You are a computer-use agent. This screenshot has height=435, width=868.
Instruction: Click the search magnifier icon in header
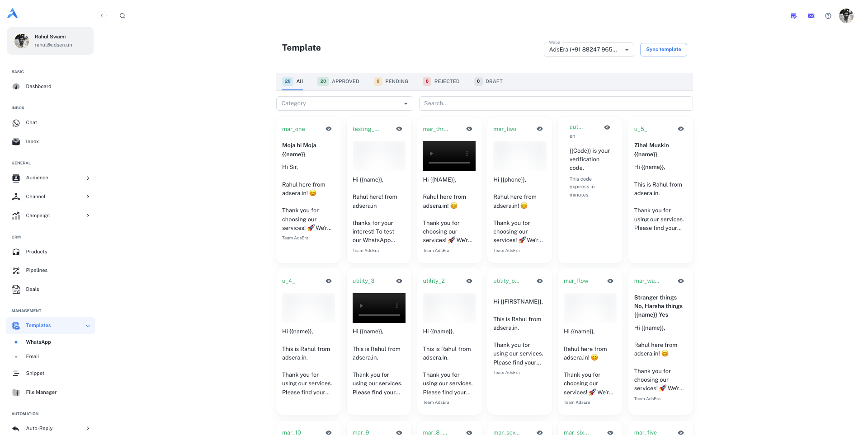[123, 16]
